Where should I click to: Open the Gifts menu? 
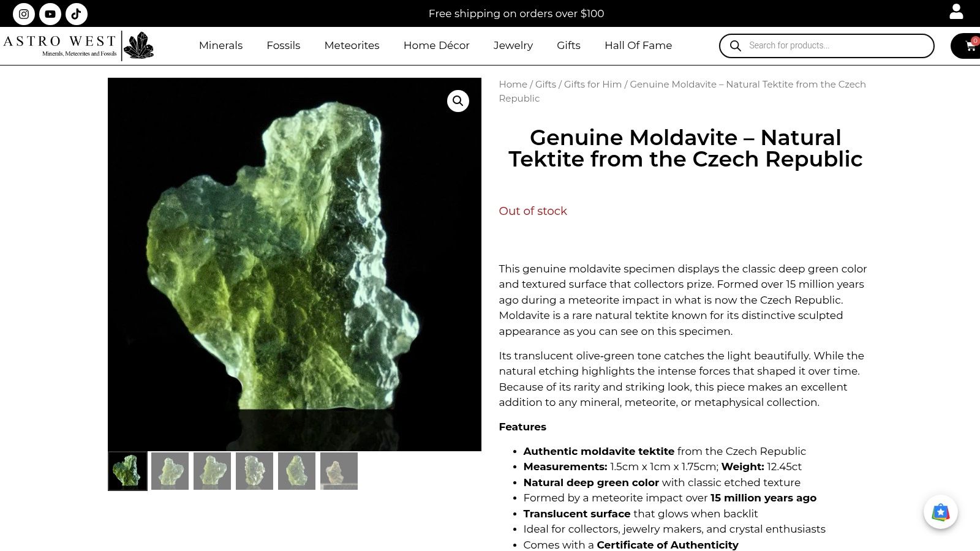click(x=568, y=45)
